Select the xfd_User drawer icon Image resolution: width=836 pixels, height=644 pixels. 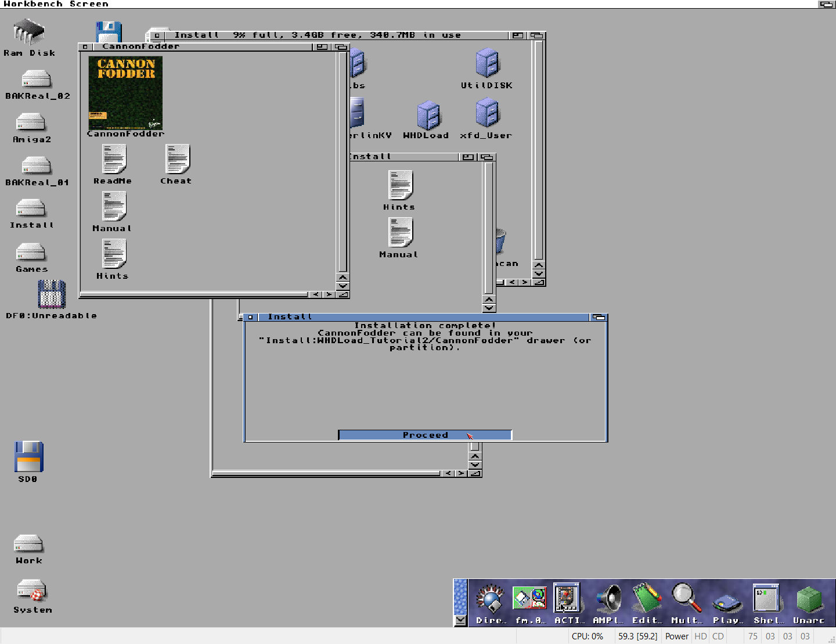coord(487,113)
